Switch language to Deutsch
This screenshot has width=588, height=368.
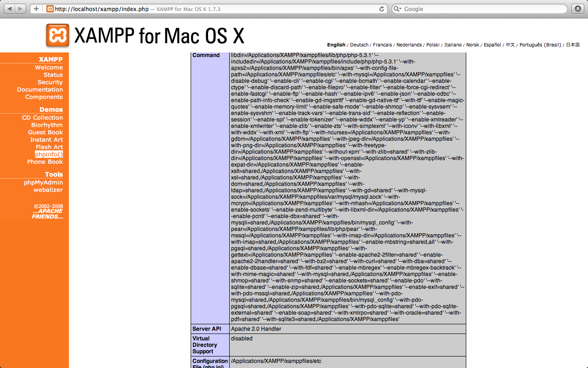(359, 45)
